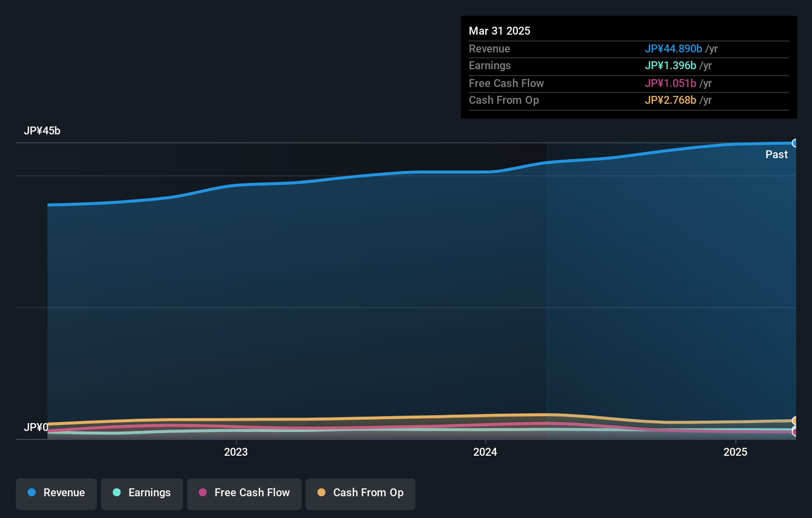Click the Mar 31 2025 tooltip date
812x518 pixels.
[499, 31]
